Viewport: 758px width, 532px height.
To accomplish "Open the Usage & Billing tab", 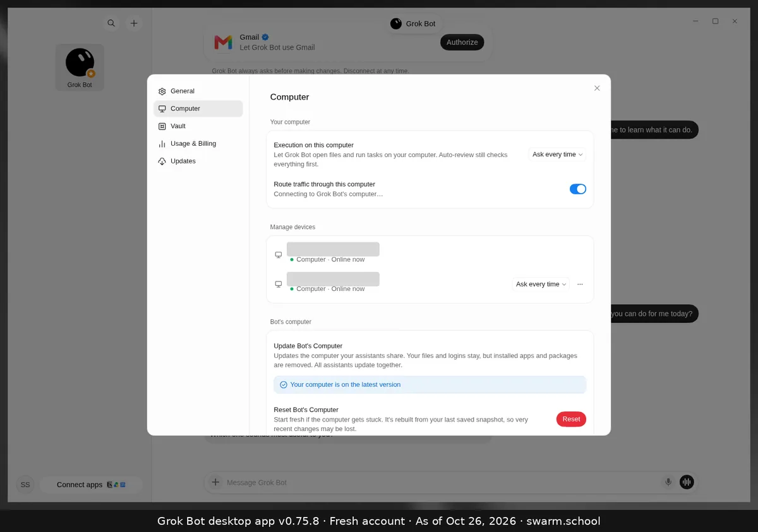I will point(198,143).
